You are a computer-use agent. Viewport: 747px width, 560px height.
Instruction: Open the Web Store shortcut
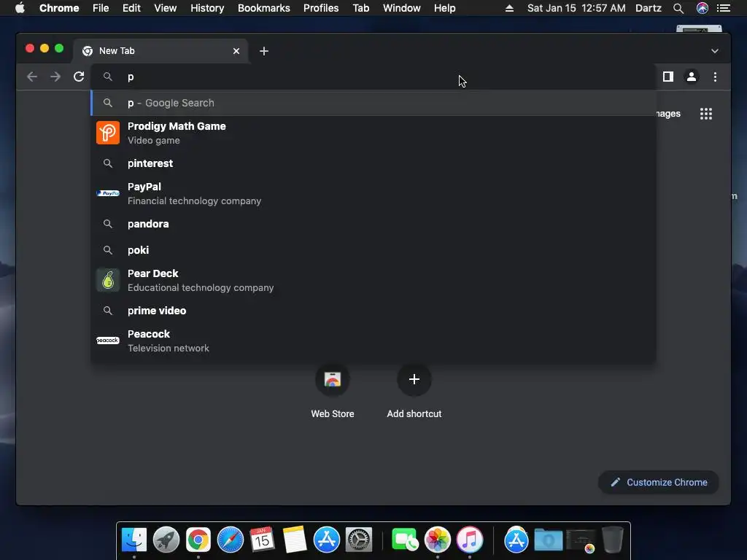click(x=333, y=391)
